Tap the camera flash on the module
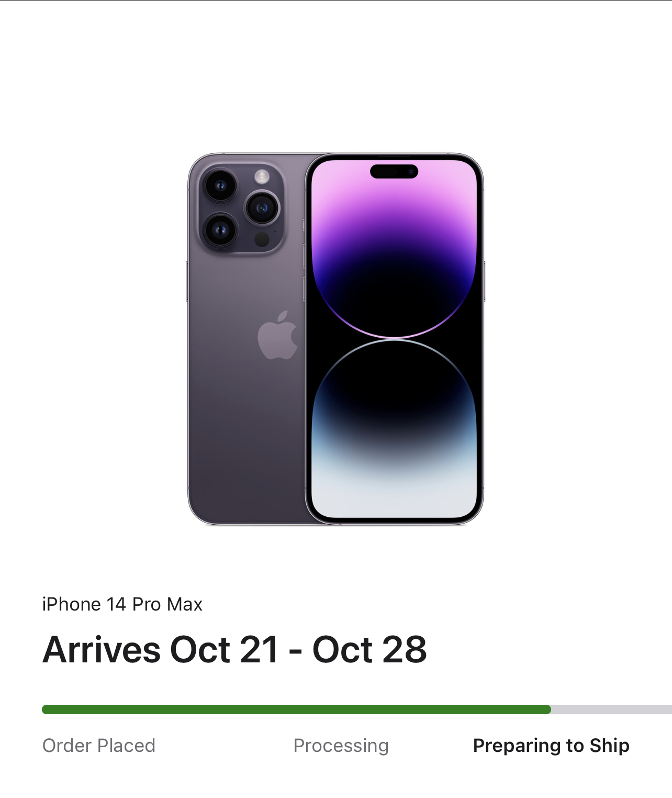This screenshot has width=672, height=798. pos(262,176)
